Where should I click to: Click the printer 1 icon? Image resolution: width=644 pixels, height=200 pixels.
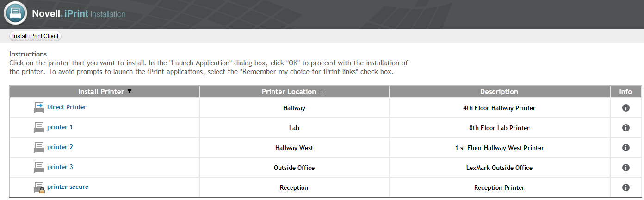pyautogui.click(x=39, y=128)
